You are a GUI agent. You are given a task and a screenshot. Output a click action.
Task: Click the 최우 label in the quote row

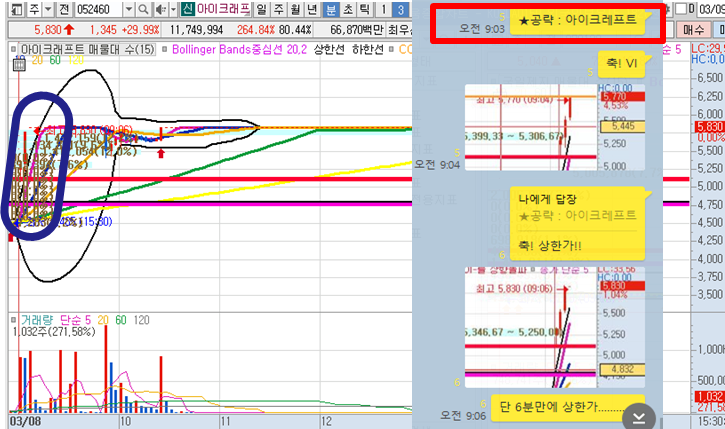pyautogui.click(x=399, y=30)
